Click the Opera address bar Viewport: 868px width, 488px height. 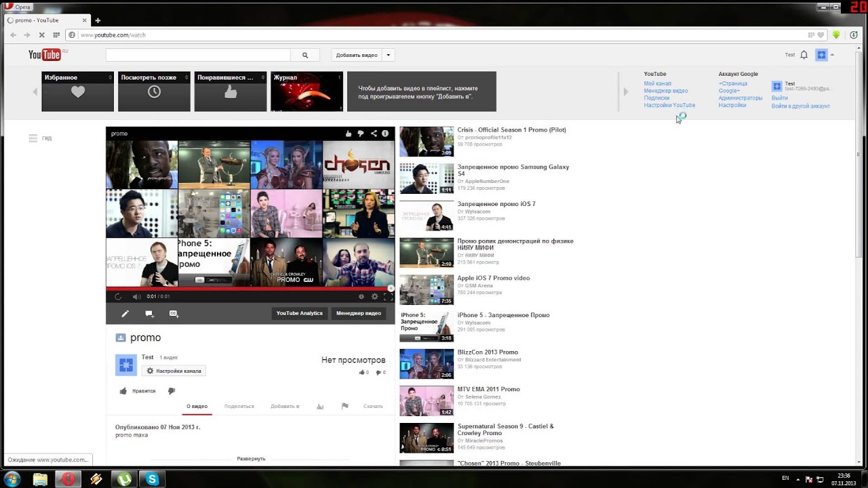441,35
